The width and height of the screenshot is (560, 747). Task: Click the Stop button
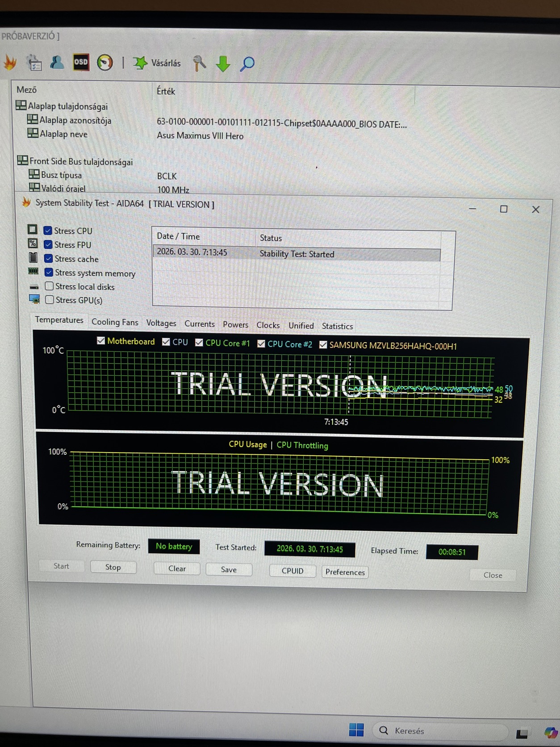coord(113,567)
